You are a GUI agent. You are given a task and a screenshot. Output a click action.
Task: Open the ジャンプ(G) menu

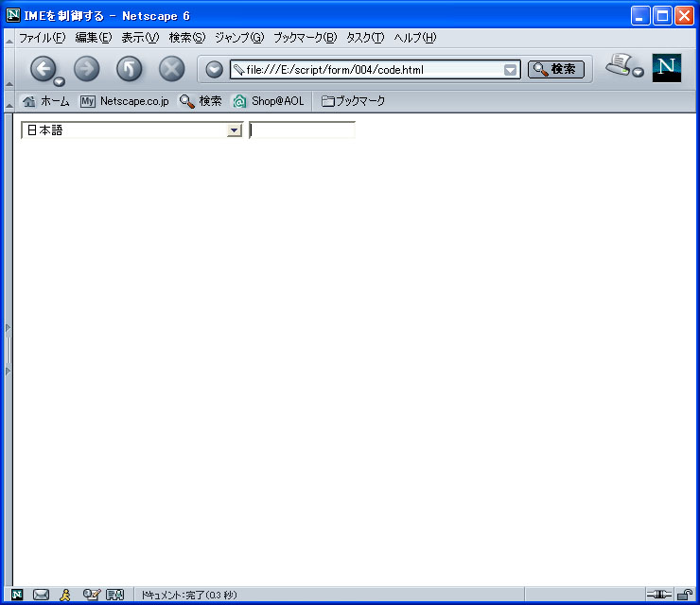[239, 38]
